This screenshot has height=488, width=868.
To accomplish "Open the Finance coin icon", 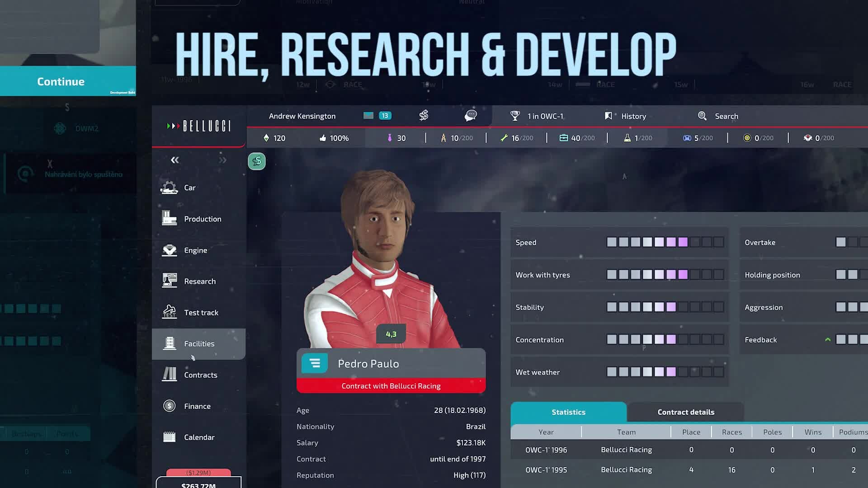I will tap(169, 406).
